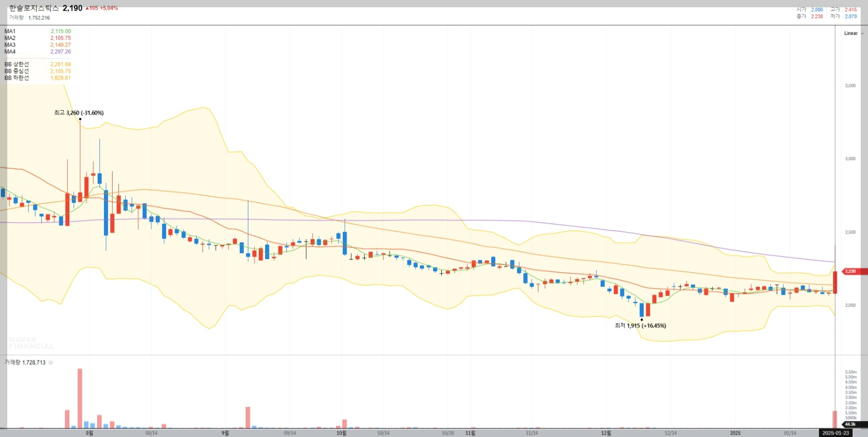Click the 12/14 date on time axis

[x=670, y=433]
